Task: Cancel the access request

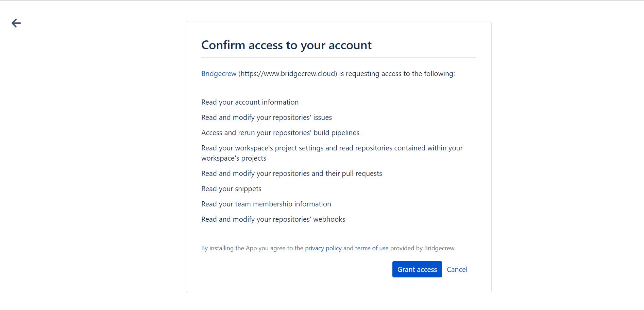Action: pos(457,270)
